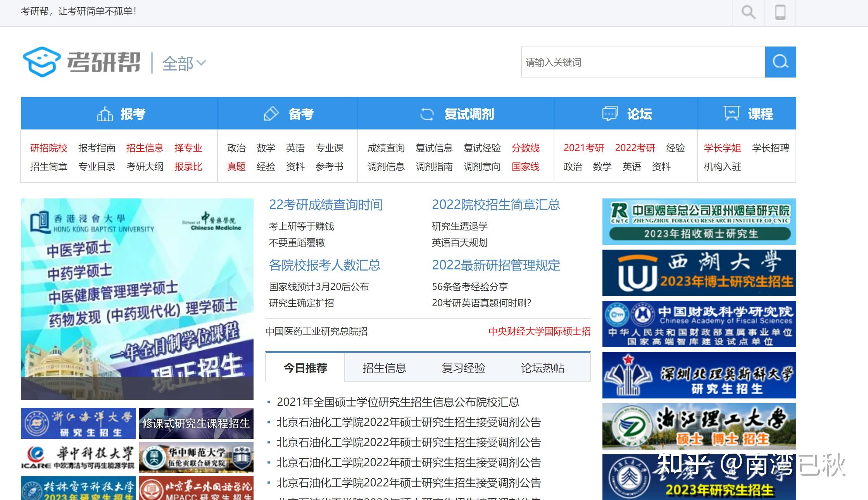Open the 报录比 link

click(x=188, y=167)
